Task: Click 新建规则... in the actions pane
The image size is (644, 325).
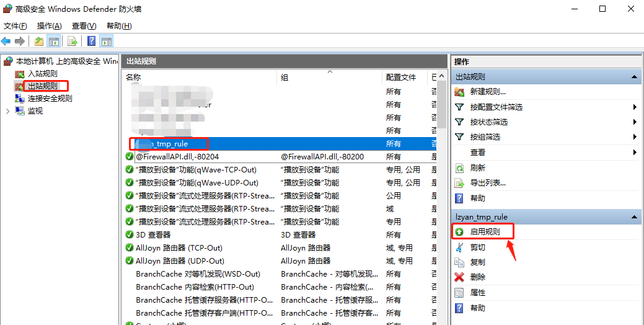Action: [488, 92]
